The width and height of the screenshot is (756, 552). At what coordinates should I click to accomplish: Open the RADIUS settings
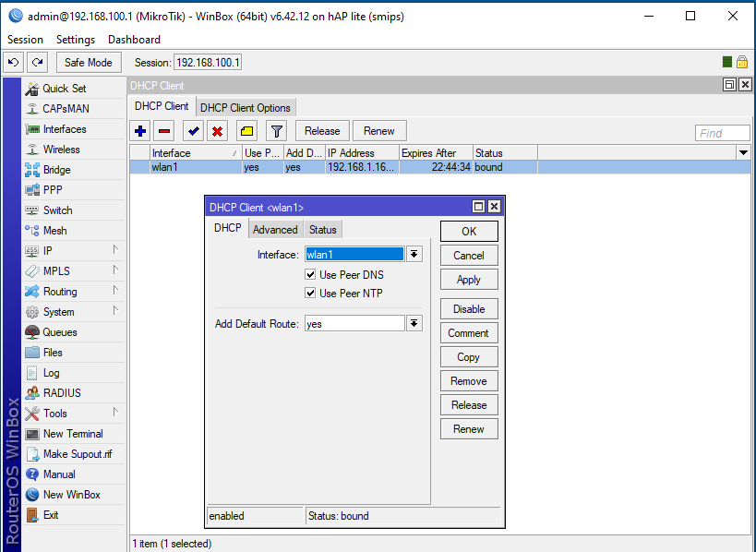[x=74, y=393]
